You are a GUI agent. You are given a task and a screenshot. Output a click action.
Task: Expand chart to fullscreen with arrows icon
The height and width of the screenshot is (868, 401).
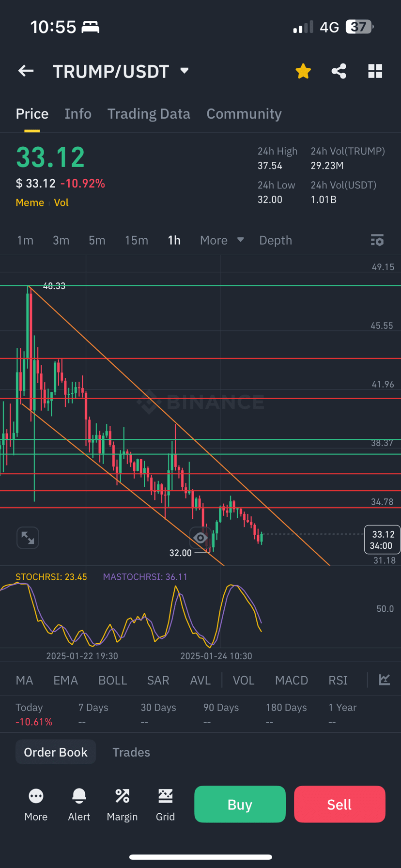pos(28,538)
